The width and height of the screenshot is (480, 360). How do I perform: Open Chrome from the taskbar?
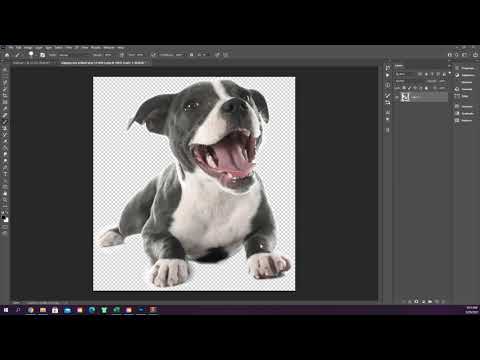[x=30, y=310]
